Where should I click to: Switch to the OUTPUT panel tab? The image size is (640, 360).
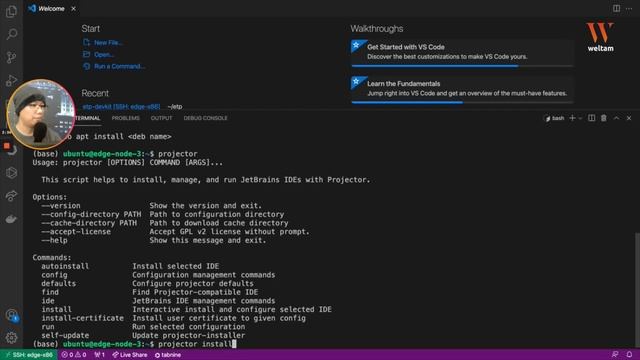tap(162, 118)
